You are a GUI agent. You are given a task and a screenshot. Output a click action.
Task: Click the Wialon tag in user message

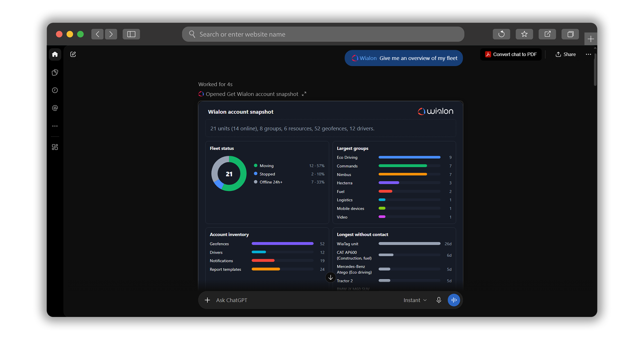(364, 58)
